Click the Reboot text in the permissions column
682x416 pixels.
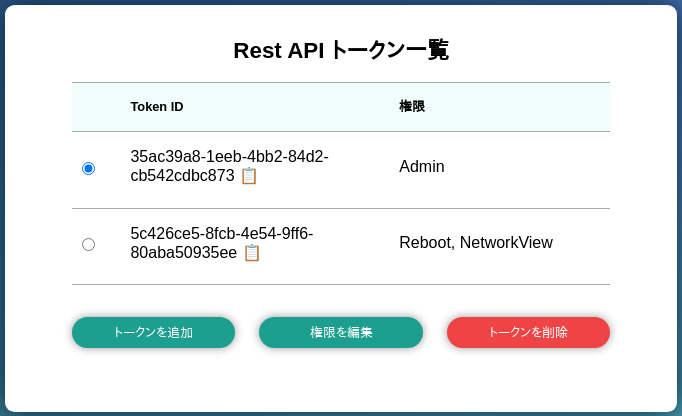pyautogui.click(x=424, y=243)
